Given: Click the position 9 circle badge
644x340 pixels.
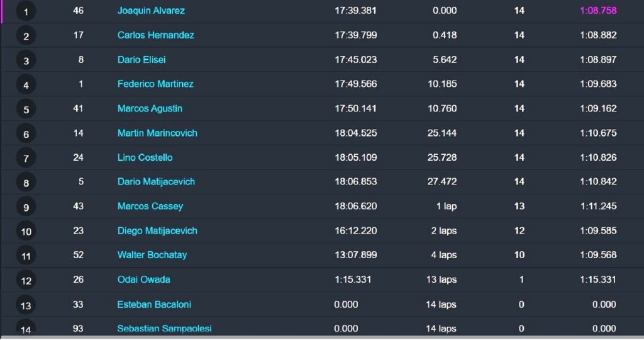Looking at the screenshot, I should point(26,207).
